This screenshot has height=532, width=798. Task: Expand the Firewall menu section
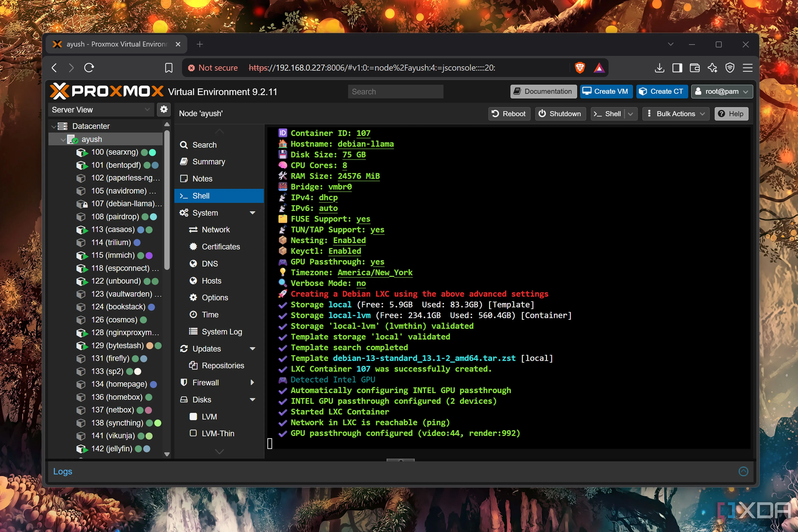point(253,382)
